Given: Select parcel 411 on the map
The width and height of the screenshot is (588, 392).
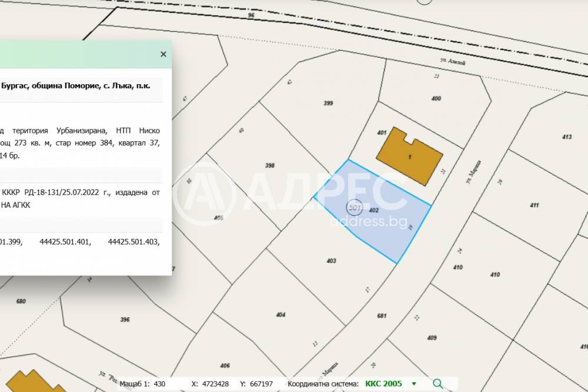Looking at the screenshot, I should [x=534, y=205].
